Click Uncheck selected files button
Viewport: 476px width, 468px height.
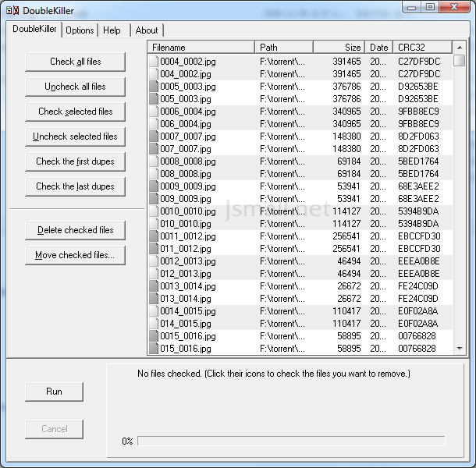75,136
